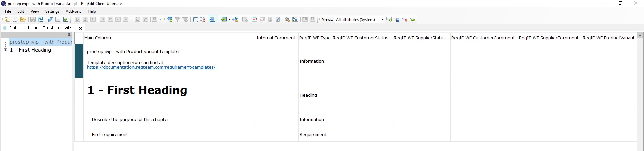Click the font color A icon
Screen dimensions: 644x151
(126, 19)
